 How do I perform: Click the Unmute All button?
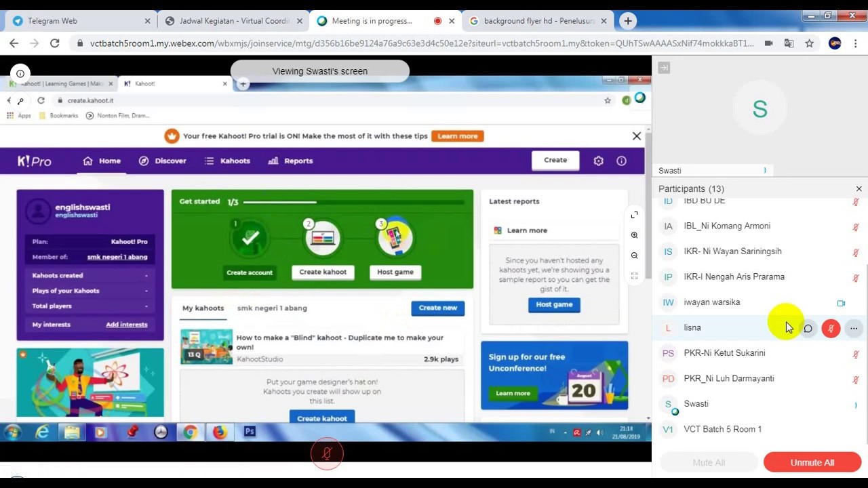[x=812, y=462]
